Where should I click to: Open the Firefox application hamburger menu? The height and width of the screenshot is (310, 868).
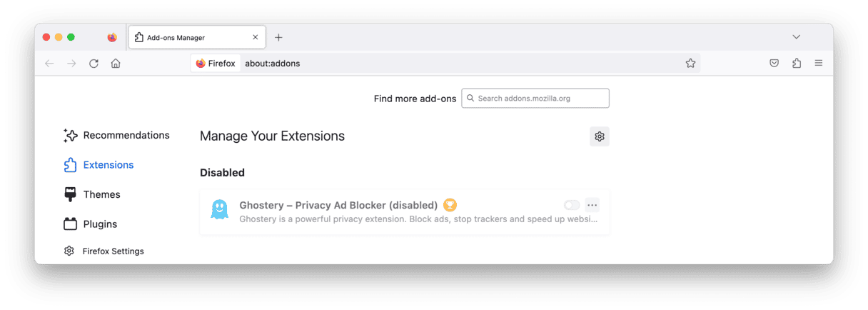tap(819, 64)
